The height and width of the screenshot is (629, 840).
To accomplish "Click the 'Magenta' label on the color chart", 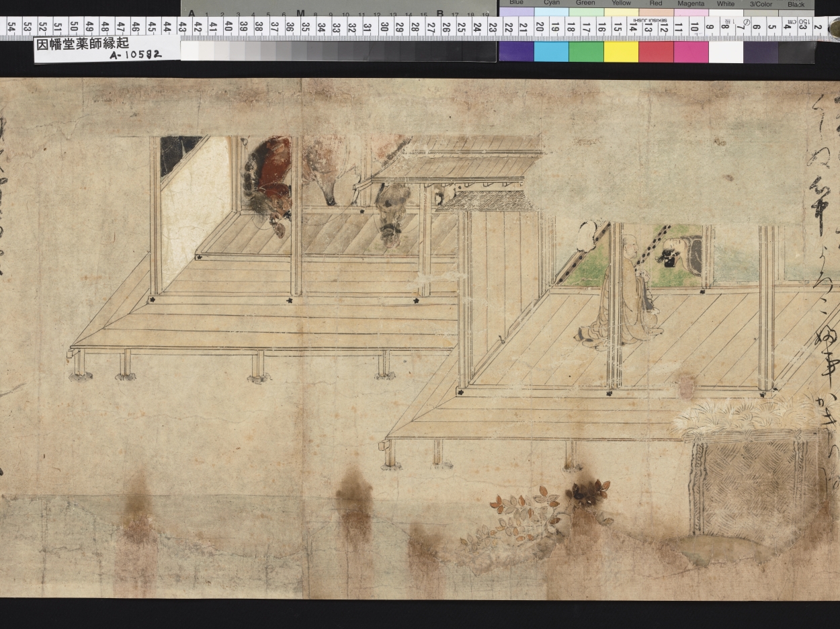I will click(691, 3).
